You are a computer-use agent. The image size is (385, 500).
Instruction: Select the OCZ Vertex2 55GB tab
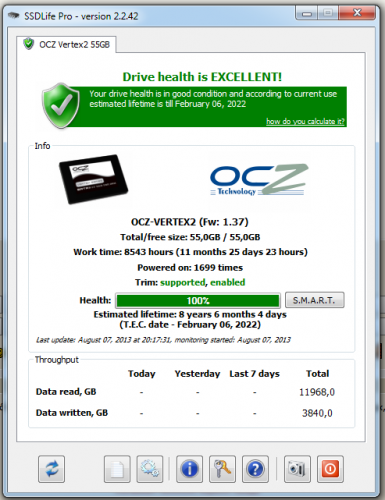66,44
